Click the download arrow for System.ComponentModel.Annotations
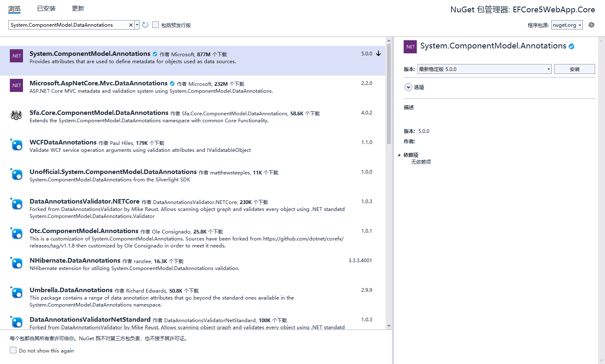Image resolution: width=605 pixels, height=364 pixels. coord(378,54)
